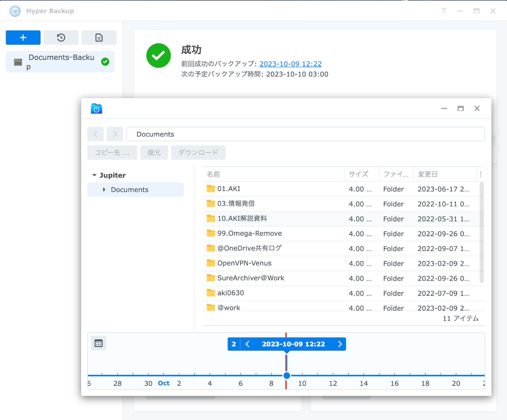Select Documents in the folder tree
The width and height of the screenshot is (507, 420).
136,190
